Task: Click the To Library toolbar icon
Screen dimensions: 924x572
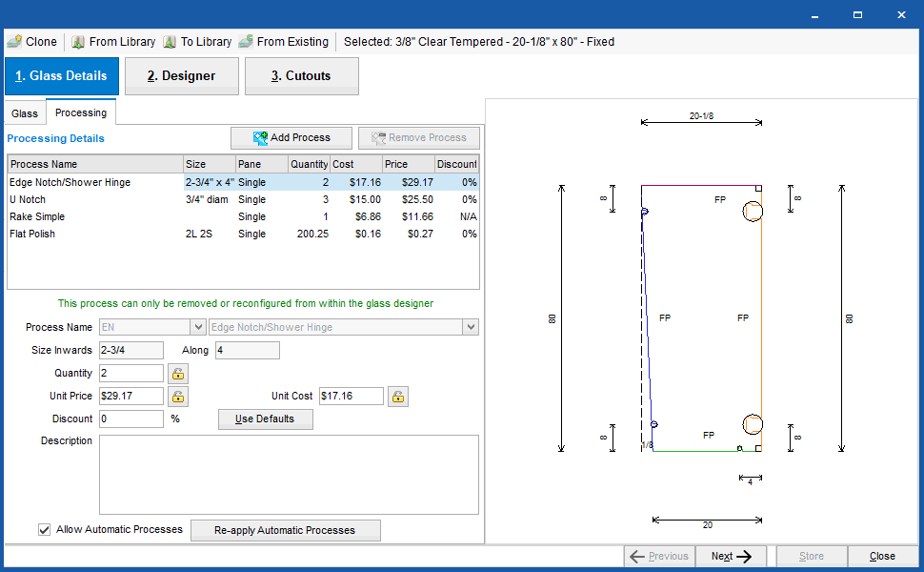Action: (x=169, y=41)
